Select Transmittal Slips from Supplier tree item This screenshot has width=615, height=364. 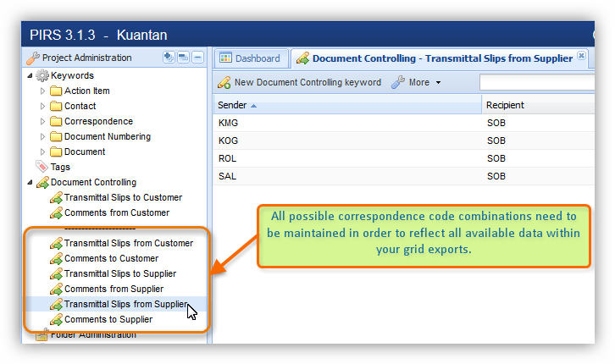125,305
